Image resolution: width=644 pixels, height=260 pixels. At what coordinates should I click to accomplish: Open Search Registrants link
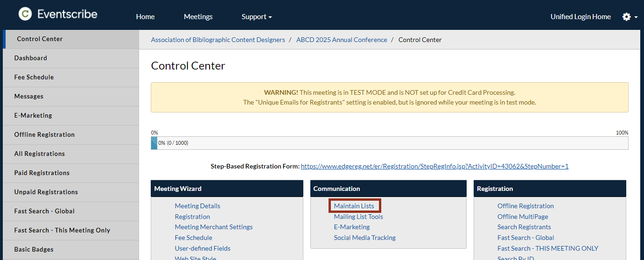[524, 227]
